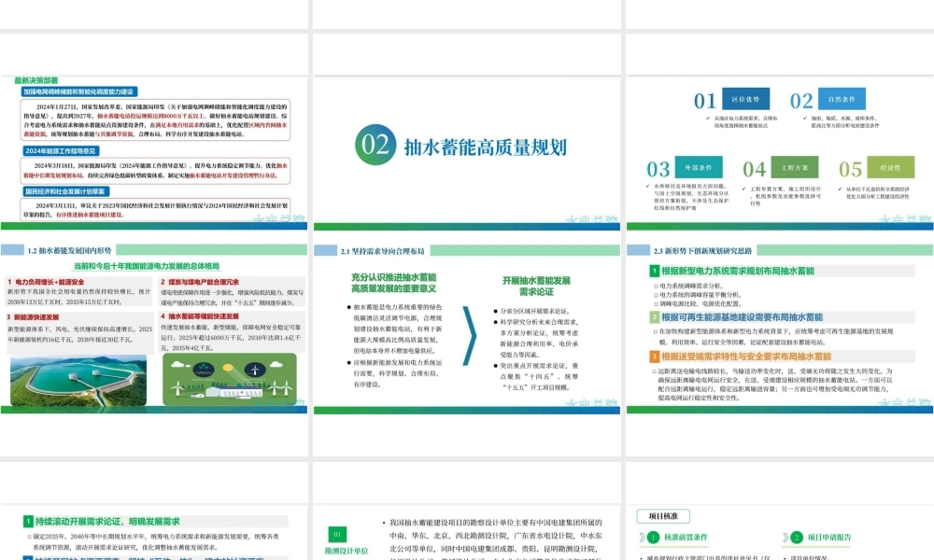Click the orange square badge numbered 3
This screenshot has width=934, height=560.
pos(654,357)
